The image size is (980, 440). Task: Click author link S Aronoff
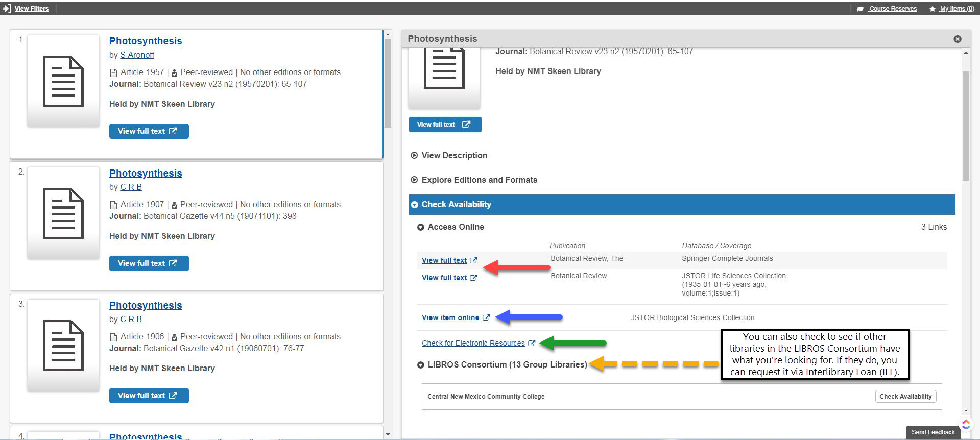point(137,55)
